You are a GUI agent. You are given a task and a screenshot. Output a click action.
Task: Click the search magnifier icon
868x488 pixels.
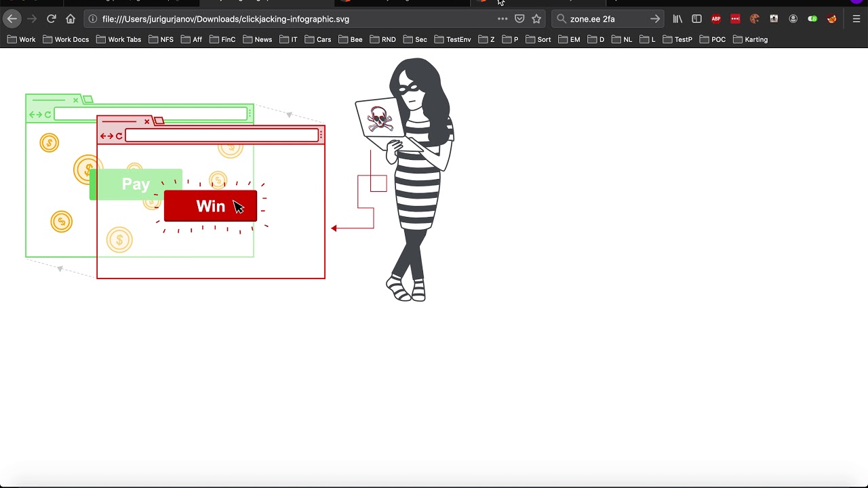561,19
